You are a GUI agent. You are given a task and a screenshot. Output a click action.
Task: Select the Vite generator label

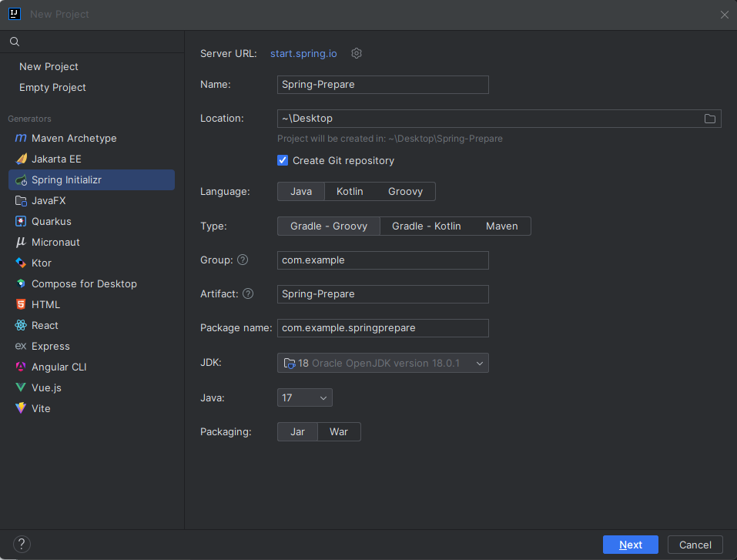coord(41,408)
